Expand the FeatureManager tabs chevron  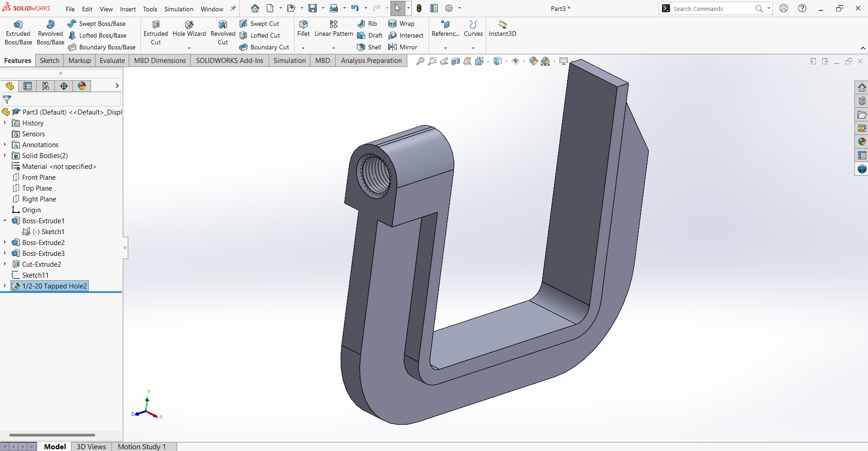pos(117,86)
